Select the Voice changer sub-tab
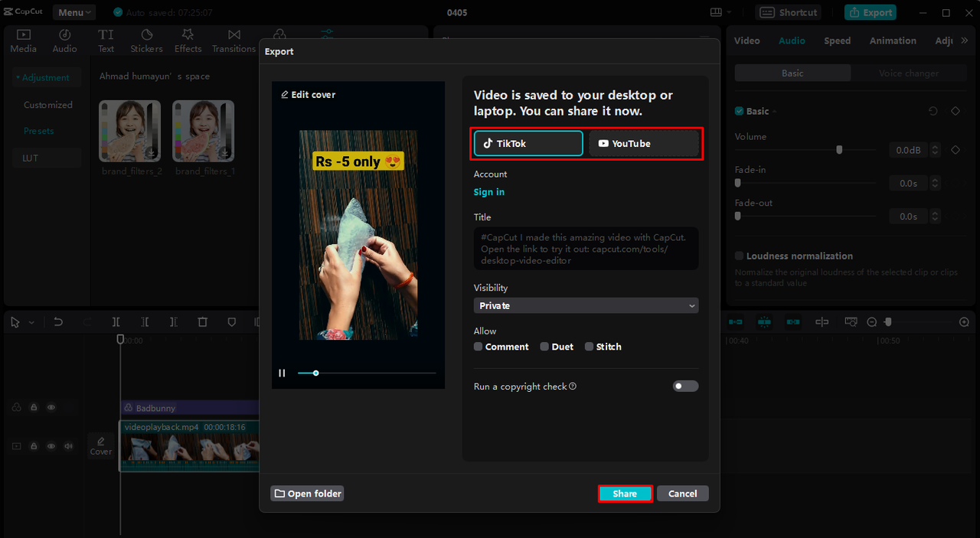980x538 pixels. 909,73
